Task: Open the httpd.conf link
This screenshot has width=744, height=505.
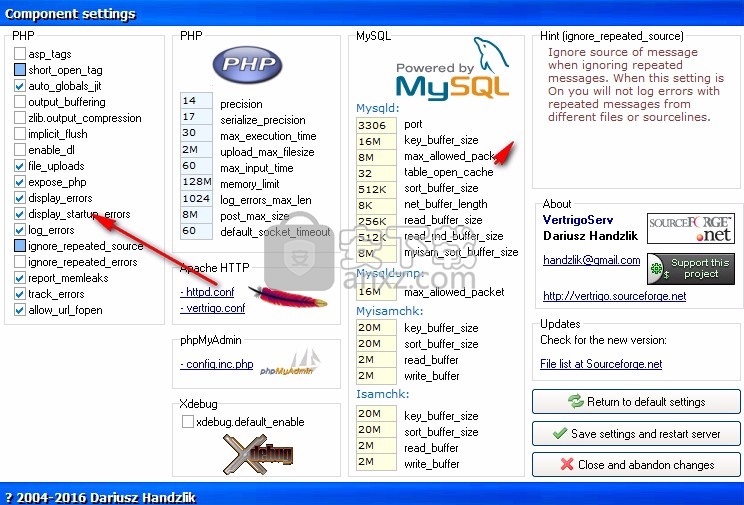Action: tap(207, 292)
